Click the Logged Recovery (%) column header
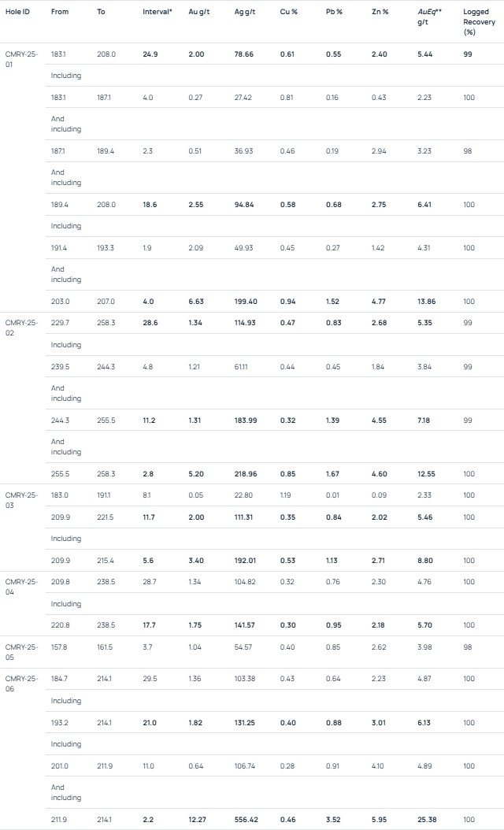This screenshot has width=504, height=830. [476, 22]
